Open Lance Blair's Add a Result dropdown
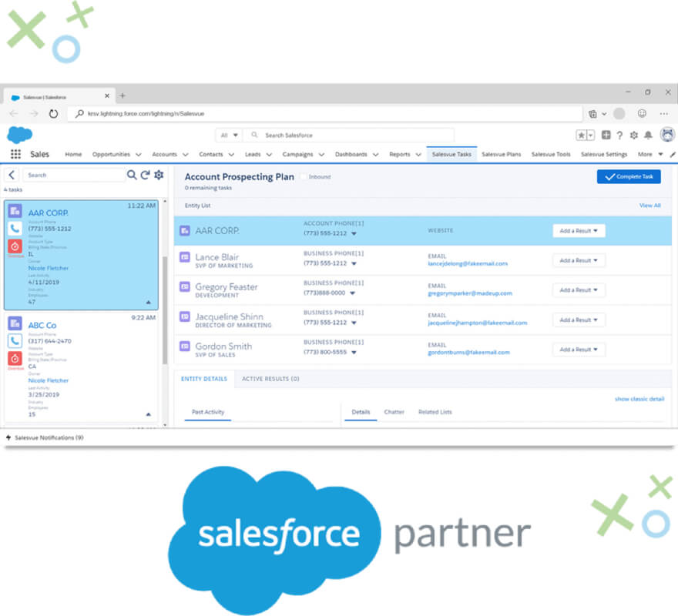Screen dimensions: 678x616 [x=579, y=260]
